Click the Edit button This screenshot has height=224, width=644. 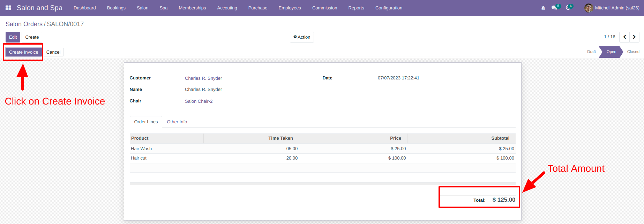[13, 37]
